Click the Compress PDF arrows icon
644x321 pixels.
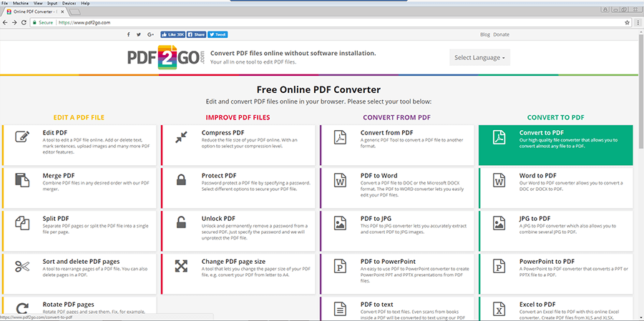[181, 137]
